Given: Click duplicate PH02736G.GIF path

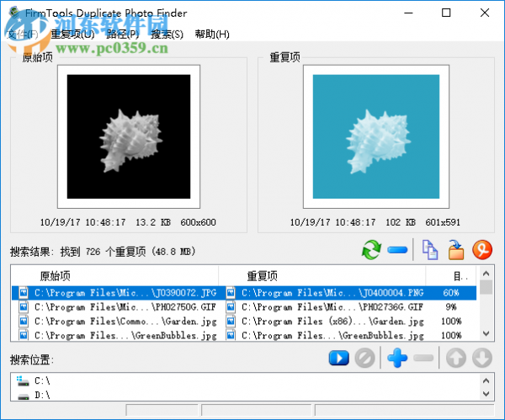Looking at the screenshot, I should 332,307.
